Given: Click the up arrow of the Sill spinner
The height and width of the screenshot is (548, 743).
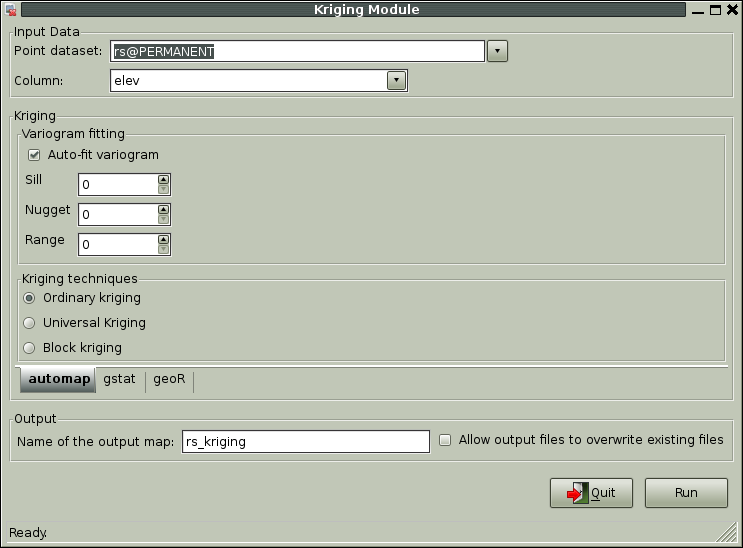Looking at the screenshot, I should coord(164,180).
